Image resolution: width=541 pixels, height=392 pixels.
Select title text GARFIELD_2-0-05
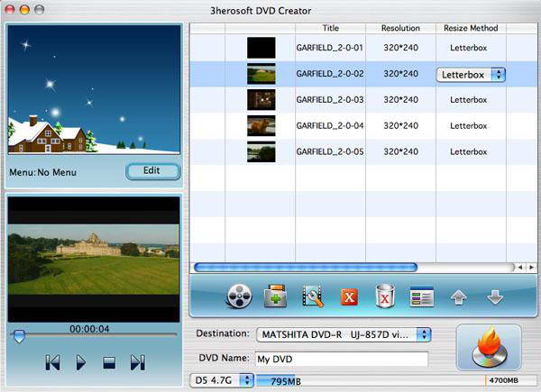tap(330, 151)
